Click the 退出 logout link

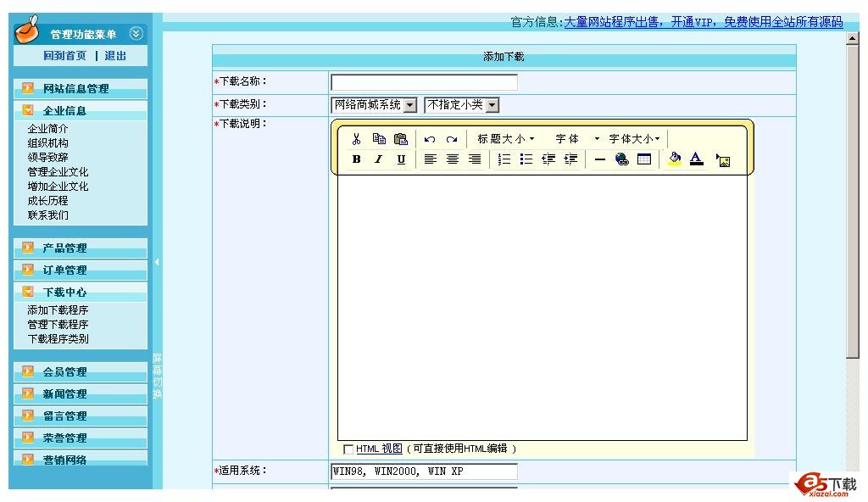pyautogui.click(x=115, y=56)
